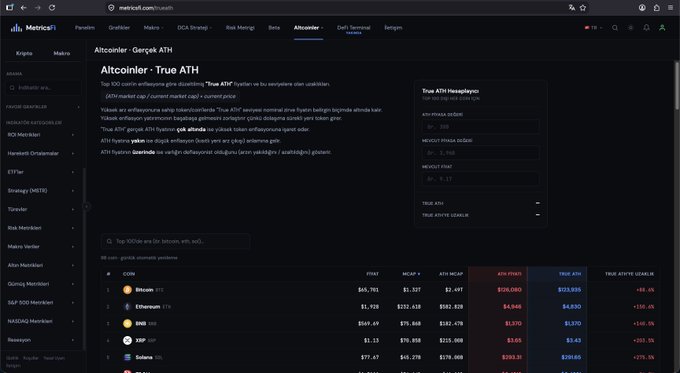This screenshot has width=680, height=373.
Task: Sort table by the ATH Fiyatı header
Action: coord(509,274)
